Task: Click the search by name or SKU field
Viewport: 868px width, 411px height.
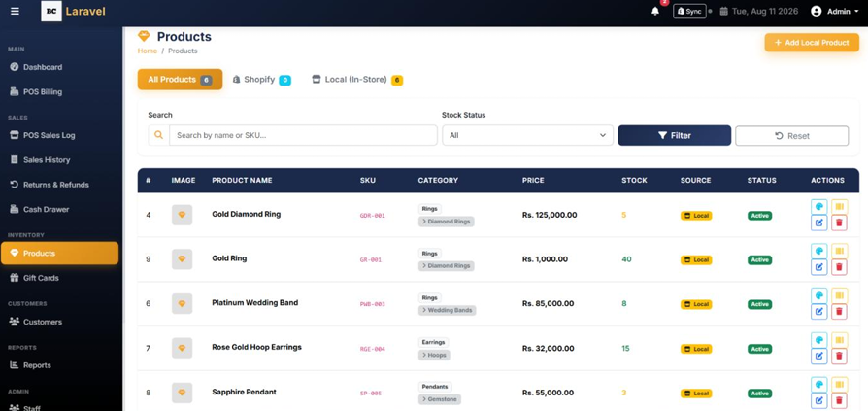Action: [x=303, y=135]
